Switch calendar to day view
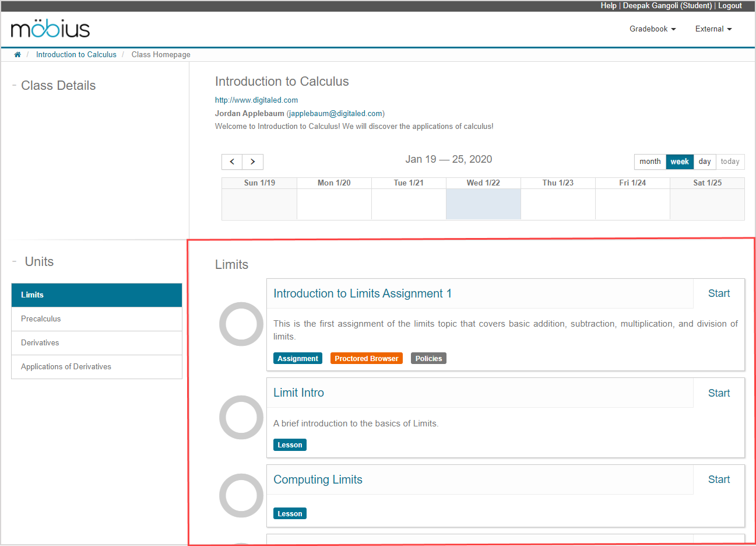The width and height of the screenshot is (756, 546). (705, 162)
